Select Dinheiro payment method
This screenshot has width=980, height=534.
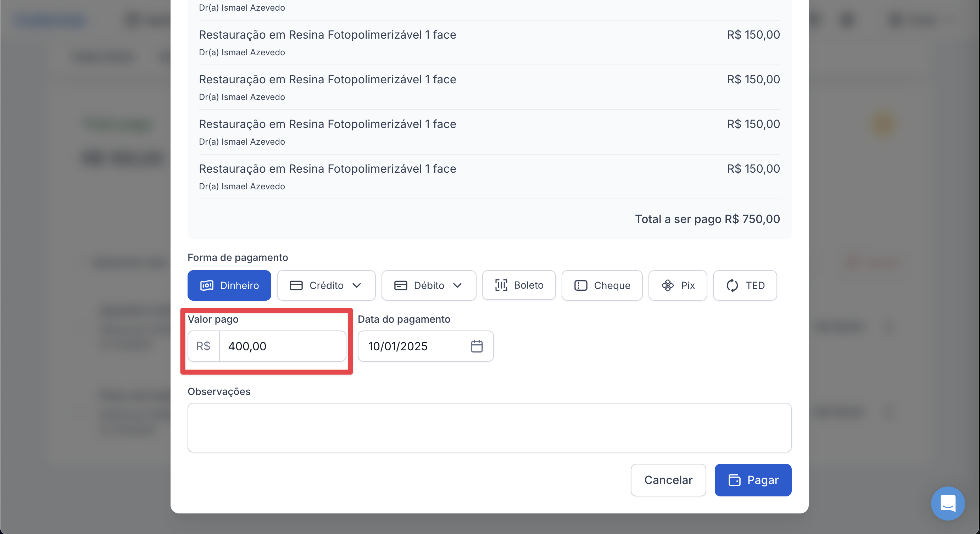coord(229,285)
